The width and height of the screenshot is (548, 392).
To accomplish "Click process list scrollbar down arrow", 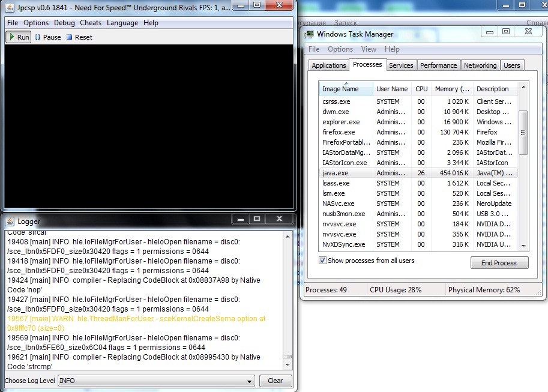I will [523, 246].
